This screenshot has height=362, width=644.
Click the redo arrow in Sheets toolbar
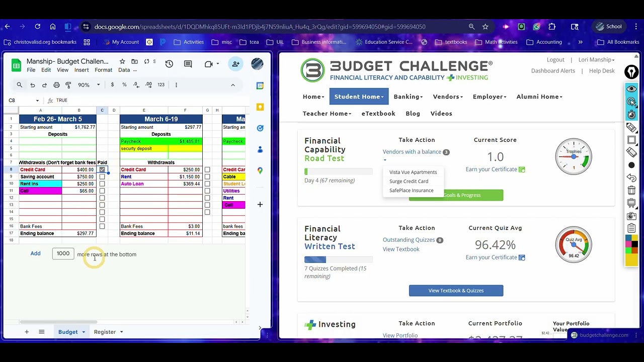[44, 85]
